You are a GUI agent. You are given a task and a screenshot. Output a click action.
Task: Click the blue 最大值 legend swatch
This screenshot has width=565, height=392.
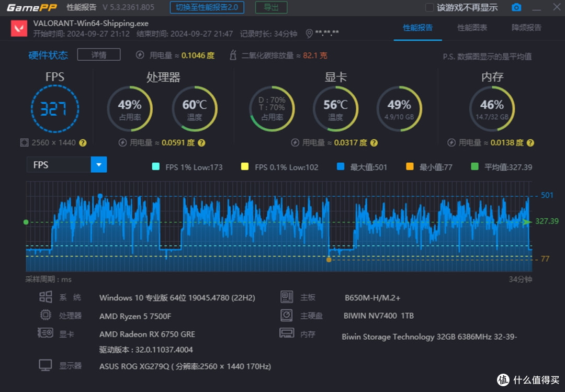point(341,166)
